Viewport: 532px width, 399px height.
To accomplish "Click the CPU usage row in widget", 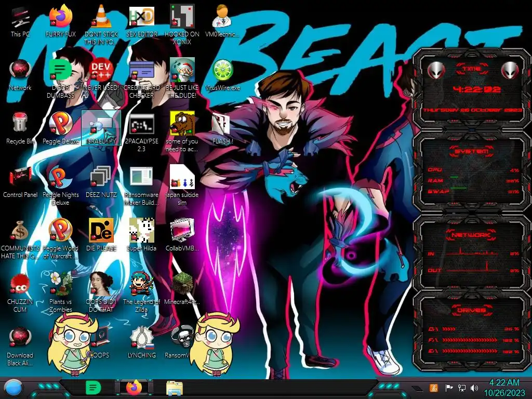I will [x=473, y=170].
